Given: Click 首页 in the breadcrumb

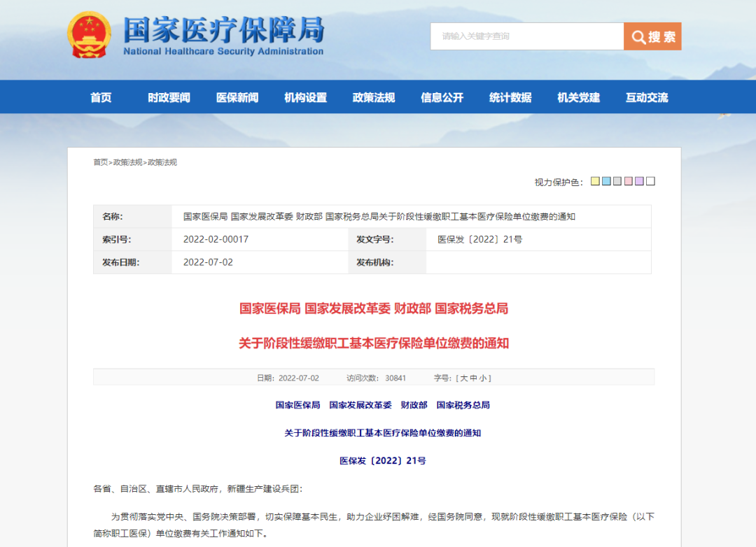Looking at the screenshot, I should pyautogui.click(x=100, y=162).
